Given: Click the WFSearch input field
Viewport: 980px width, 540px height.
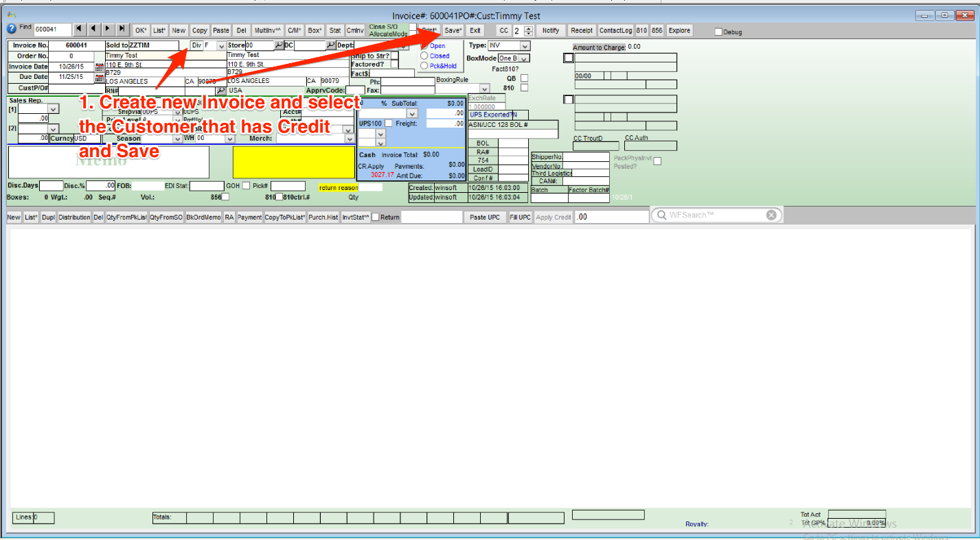Looking at the screenshot, I should [716, 215].
